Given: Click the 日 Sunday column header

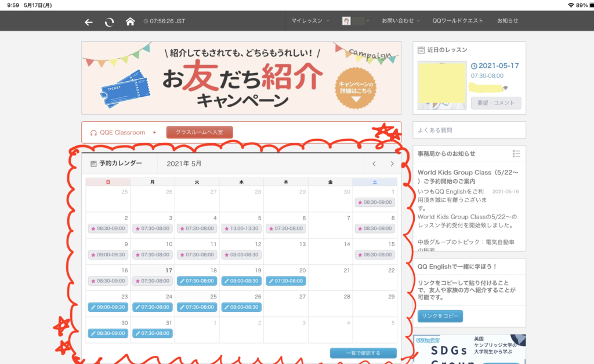Looking at the screenshot, I should pyautogui.click(x=108, y=182).
